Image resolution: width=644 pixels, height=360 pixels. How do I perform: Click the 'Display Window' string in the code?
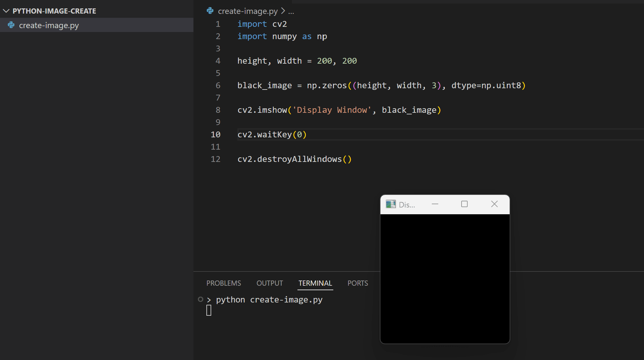(x=332, y=110)
